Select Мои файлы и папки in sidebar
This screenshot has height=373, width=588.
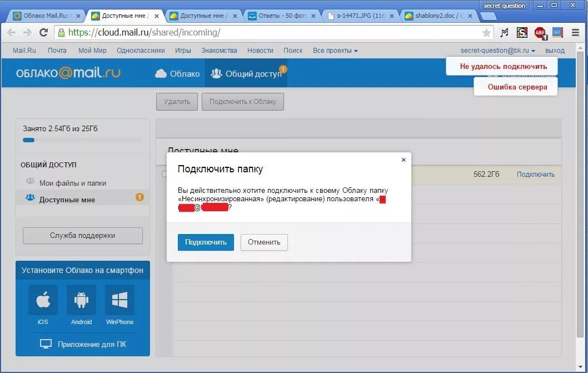pyautogui.click(x=73, y=183)
